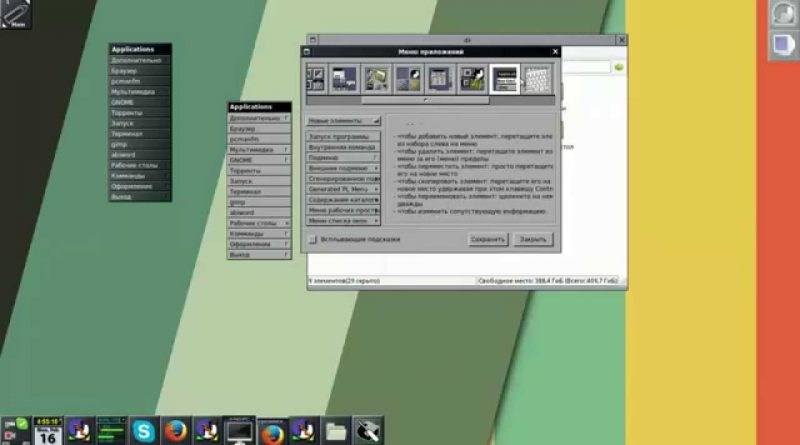
Task: Select the Внутренняя команда template item
Action: pyautogui.click(x=343, y=147)
